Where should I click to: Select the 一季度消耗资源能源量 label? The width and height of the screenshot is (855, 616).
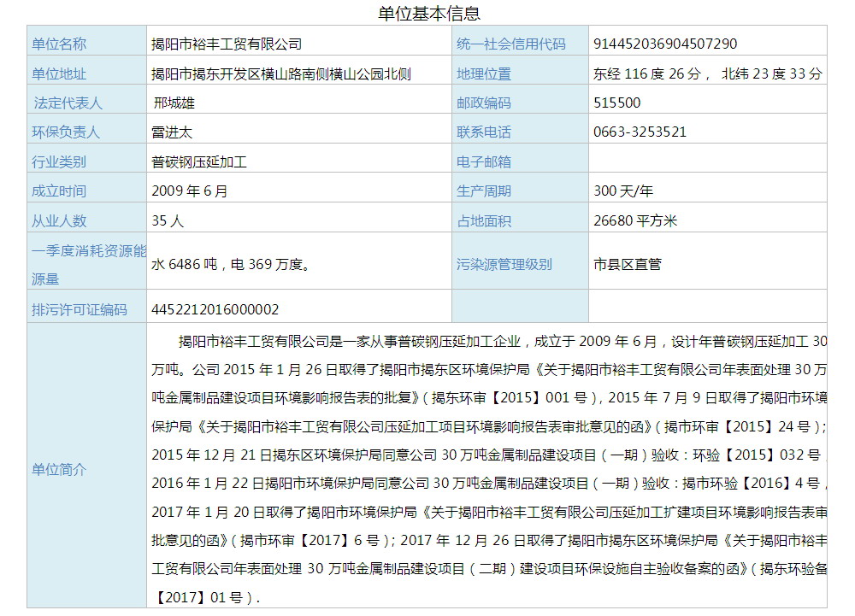89,265
